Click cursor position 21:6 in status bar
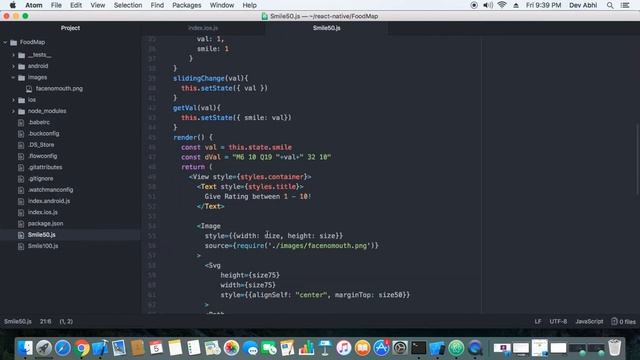The width and height of the screenshot is (640, 360). click(45, 322)
